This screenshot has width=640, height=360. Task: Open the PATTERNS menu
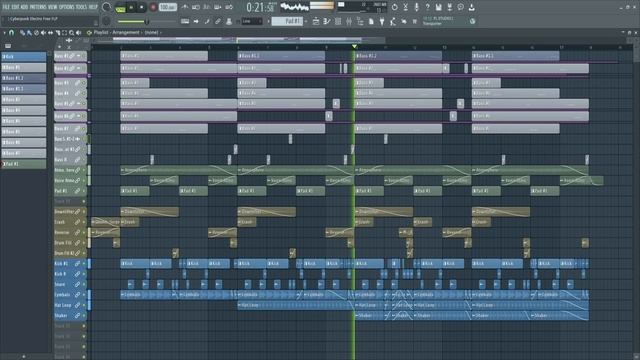point(38,7)
